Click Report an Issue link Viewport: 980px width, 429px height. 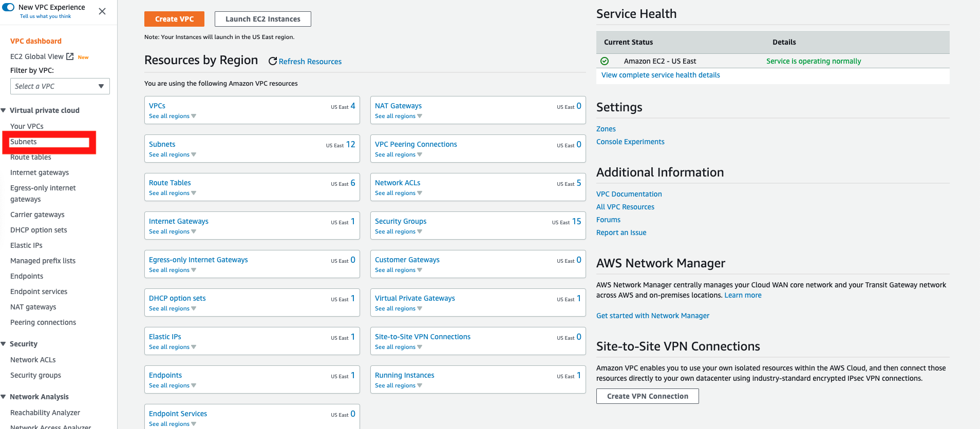(621, 232)
